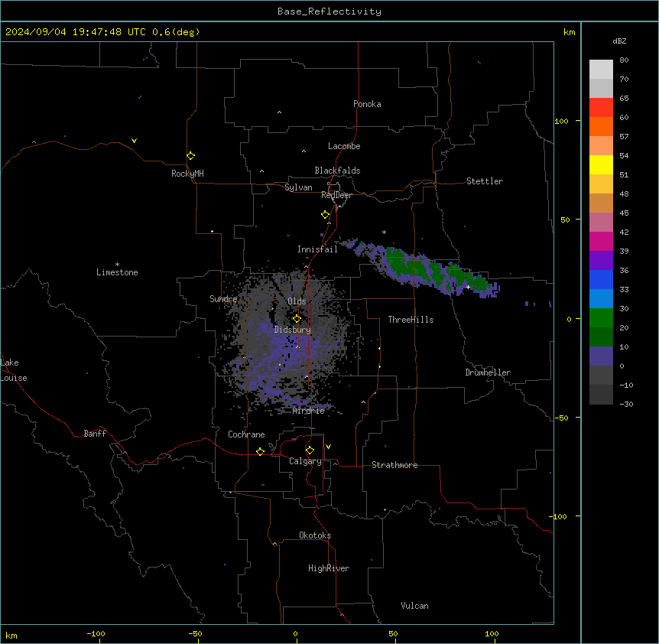Click the Drumheller label

click(488, 372)
